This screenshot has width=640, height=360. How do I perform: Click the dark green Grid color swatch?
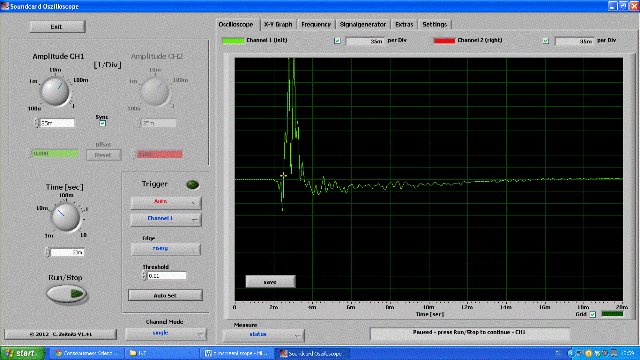click(x=612, y=314)
